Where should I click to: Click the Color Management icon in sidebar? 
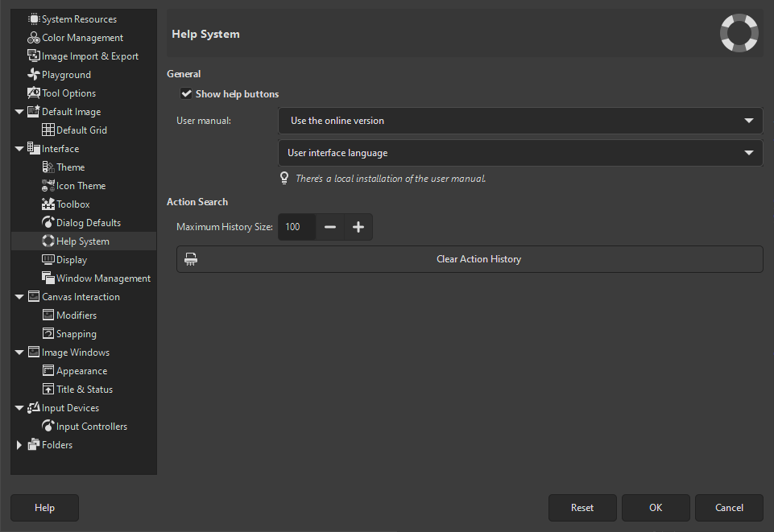click(34, 38)
